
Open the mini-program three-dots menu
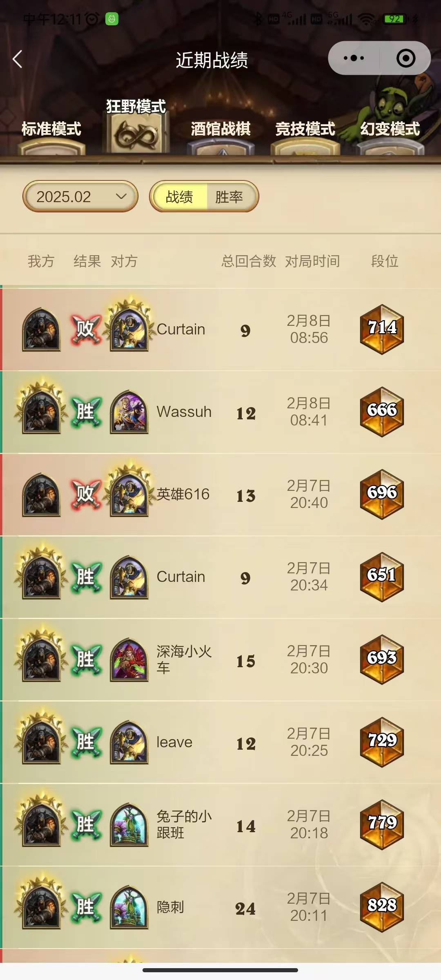[354, 58]
